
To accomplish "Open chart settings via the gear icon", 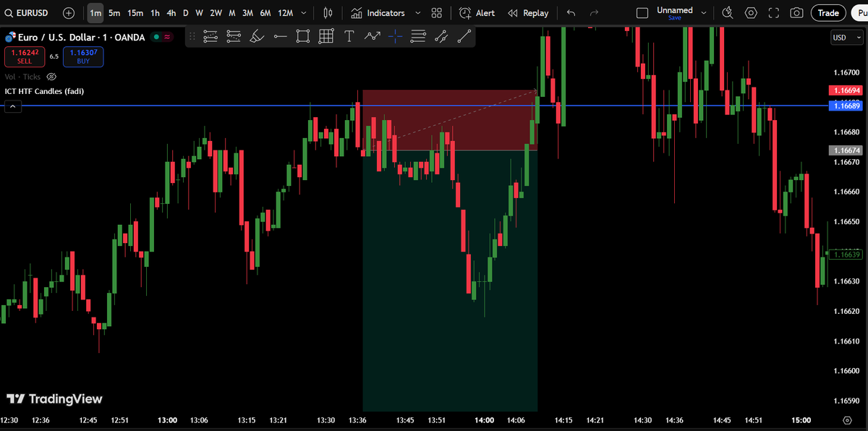I will [x=751, y=12].
